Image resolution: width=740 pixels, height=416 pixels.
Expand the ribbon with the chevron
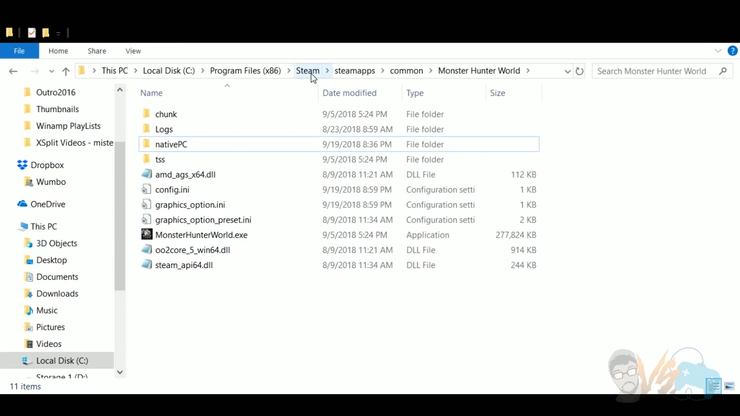717,51
